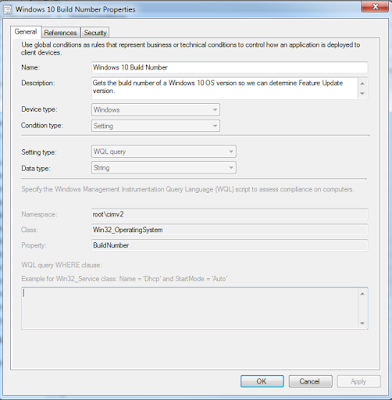Click the 'Device type:' label
The height and width of the screenshot is (400, 392).
tap(39, 109)
